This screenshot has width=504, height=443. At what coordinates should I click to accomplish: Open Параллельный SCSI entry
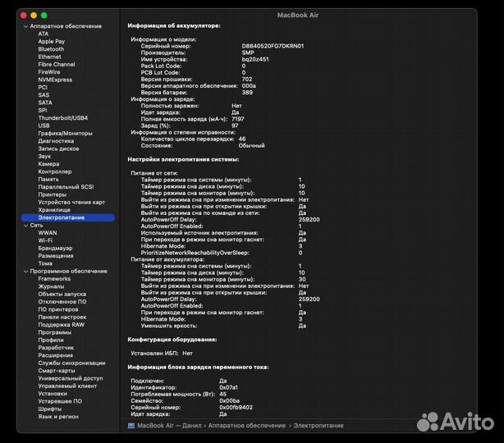pyautogui.click(x=66, y=187)
